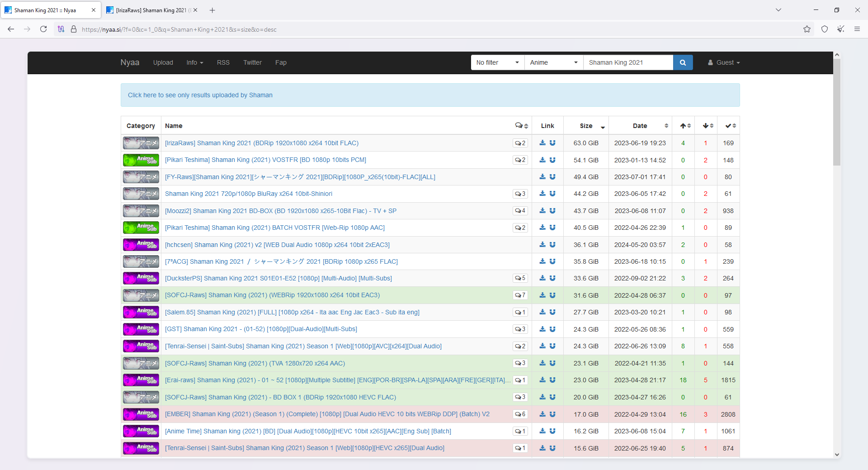Click green Anime Sub category icon of Pikari VOSTFR BD
The width and height of the screenshot is (868, 470).
[141, 160]
